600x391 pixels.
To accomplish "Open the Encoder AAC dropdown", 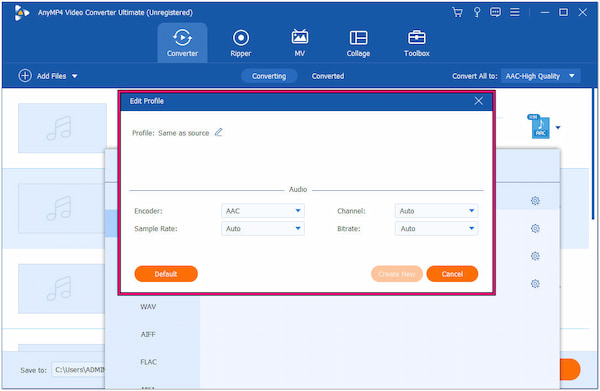I will (263, 211).
